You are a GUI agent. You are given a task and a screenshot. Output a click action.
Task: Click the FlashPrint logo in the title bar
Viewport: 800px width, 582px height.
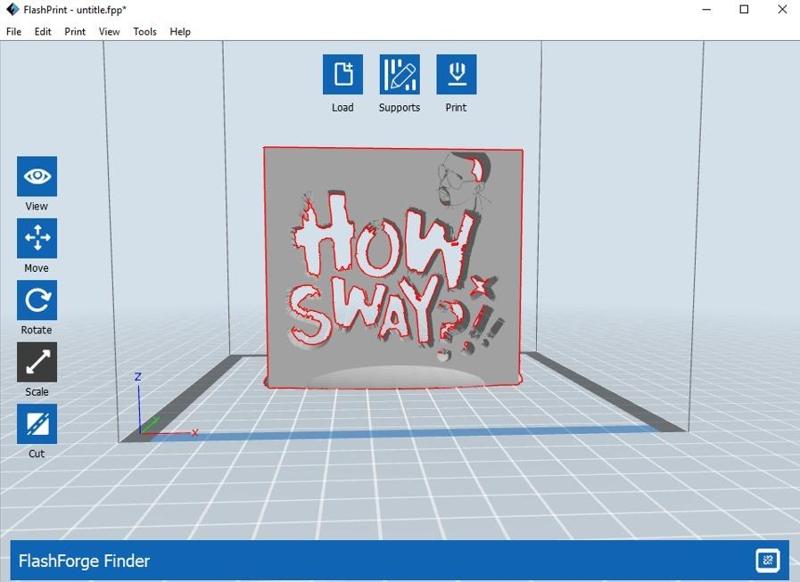click(x=12, y=9)
